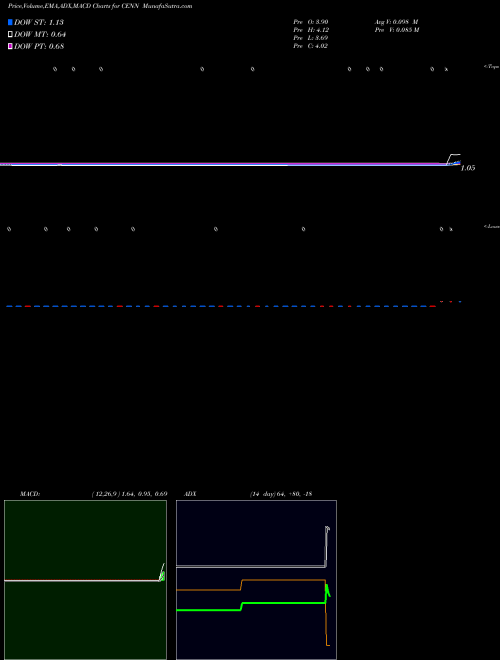Image resolution: width=500 pixels, height=660 pixels.
Task: Click the 'Pre O: 3.90' value
Action: [311, 21]
